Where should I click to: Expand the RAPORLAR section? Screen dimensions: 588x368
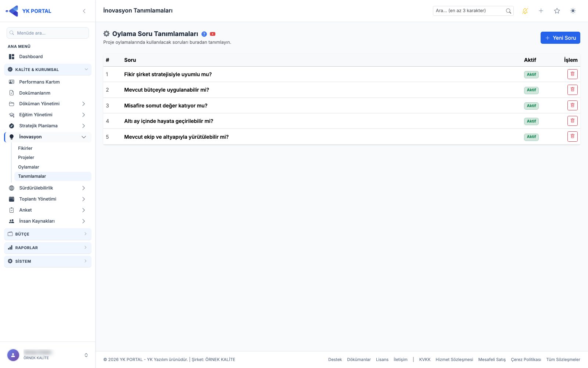pos(48,248)
